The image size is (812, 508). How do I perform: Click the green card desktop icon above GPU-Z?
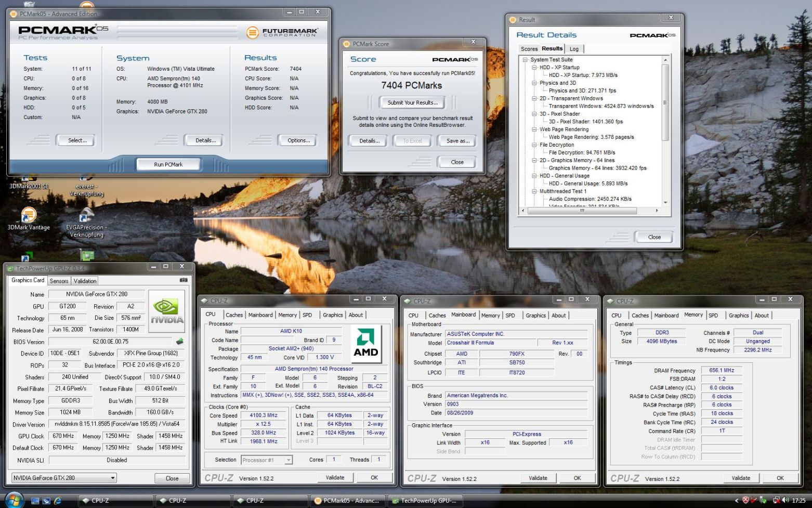click(87, 255)
